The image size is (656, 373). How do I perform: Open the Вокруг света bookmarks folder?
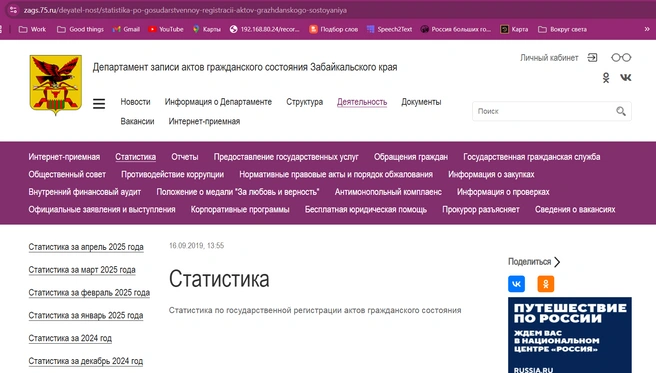562,29
